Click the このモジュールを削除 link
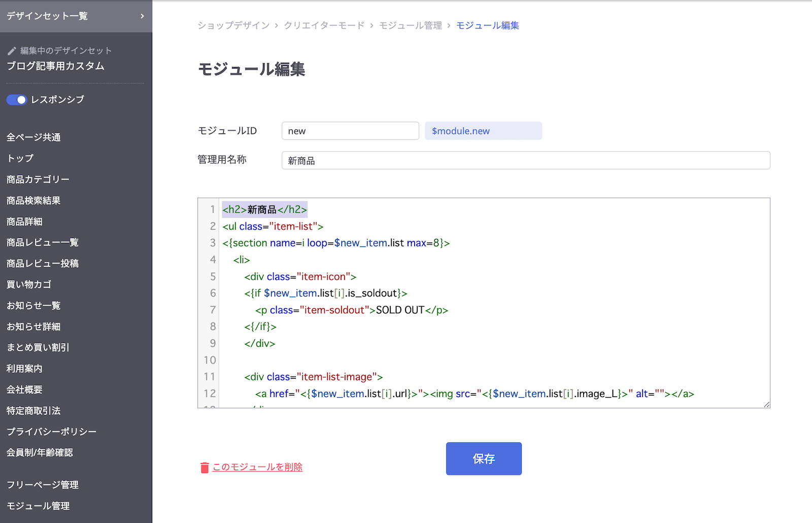The height and width of the screenshot is (523, 812). 256,467
